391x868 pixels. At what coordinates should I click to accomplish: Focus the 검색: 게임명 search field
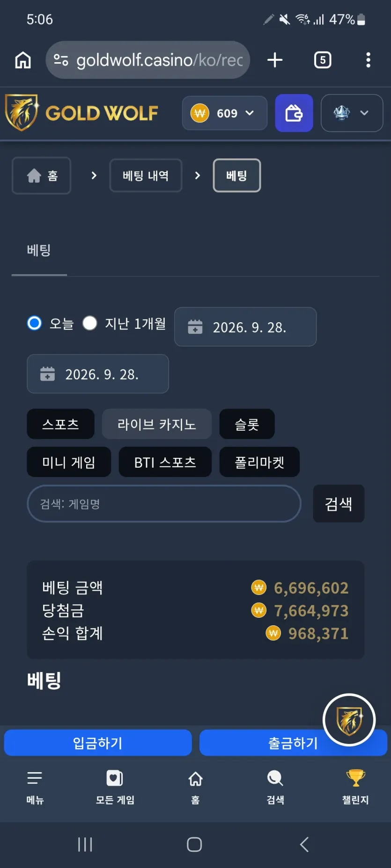pyautogui.click(x=164, y=504)
